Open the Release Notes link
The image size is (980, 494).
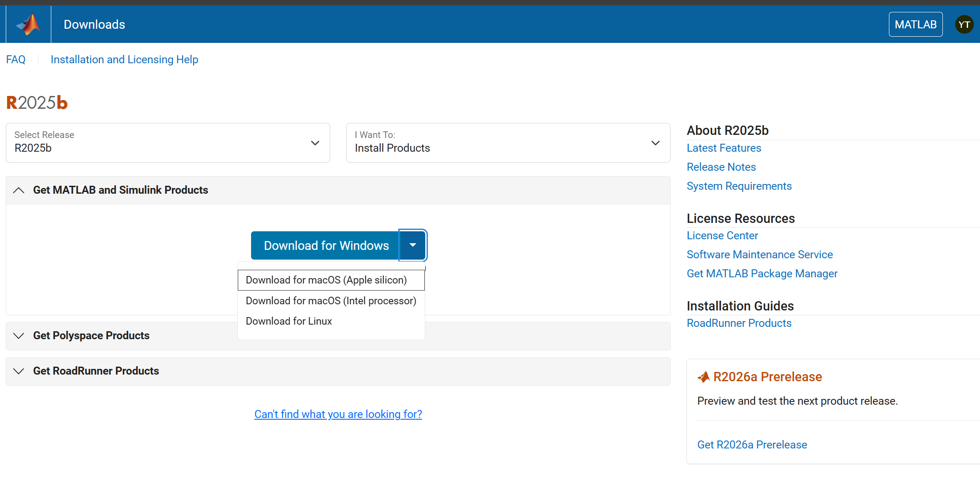[721, 167]
